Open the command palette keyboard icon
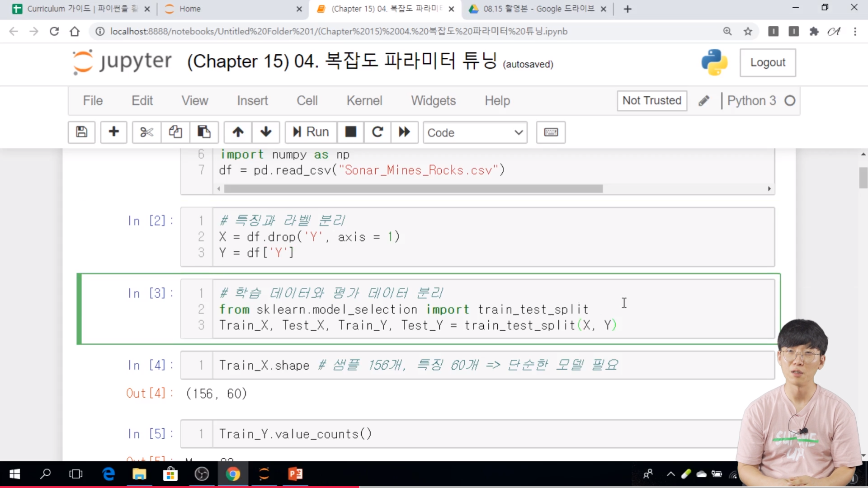Screen dimensions: 868x488 click(551, 132)
